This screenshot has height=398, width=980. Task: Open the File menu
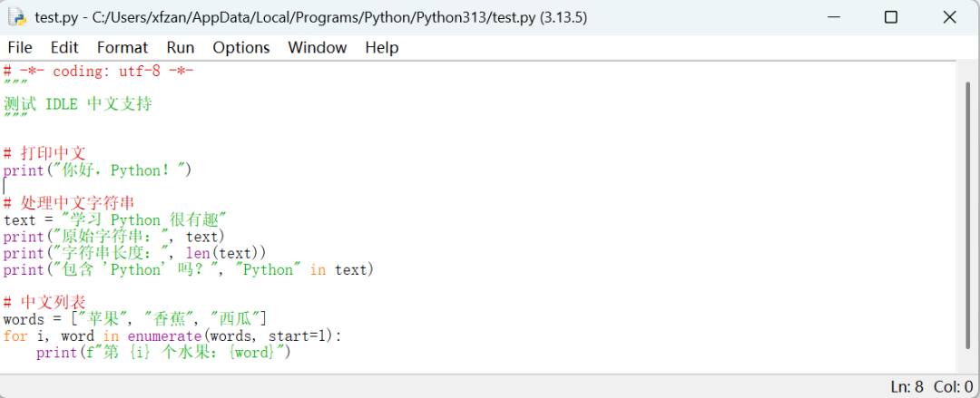pos(20,47)
